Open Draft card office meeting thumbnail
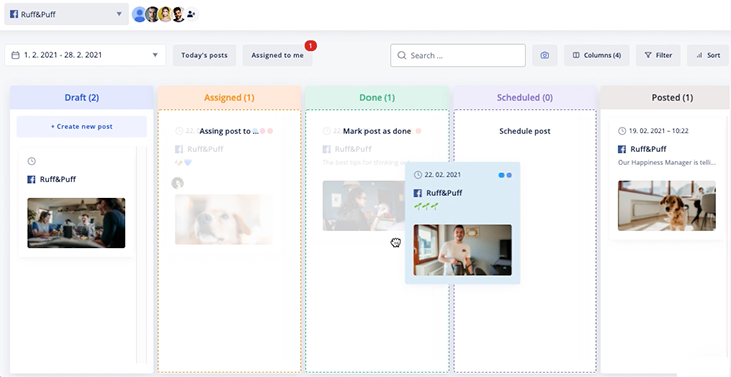 pos(76,223)
